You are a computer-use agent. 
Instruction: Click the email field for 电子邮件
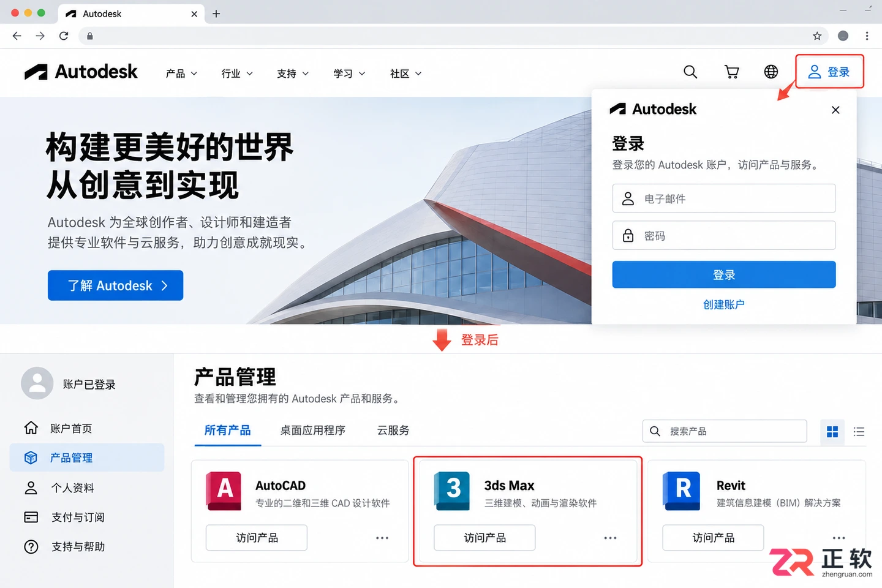click(724, 198)
